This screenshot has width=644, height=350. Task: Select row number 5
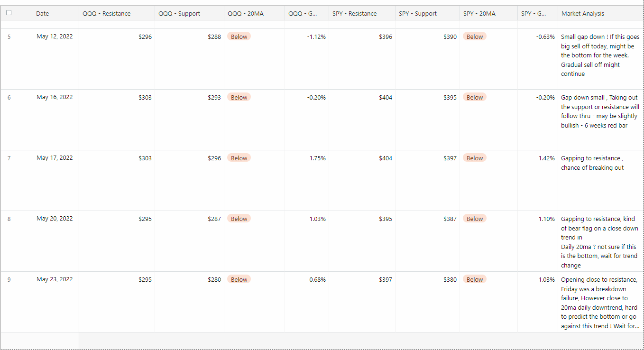point(9,37)
